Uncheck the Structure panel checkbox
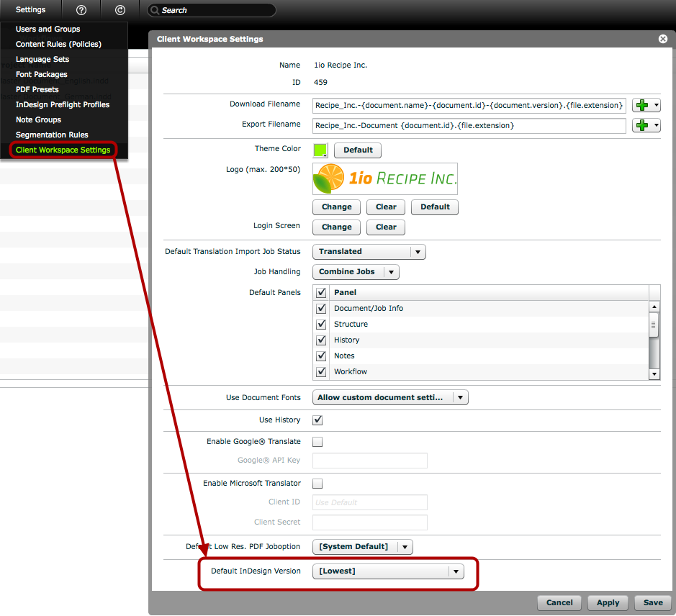 click(321, 324)
